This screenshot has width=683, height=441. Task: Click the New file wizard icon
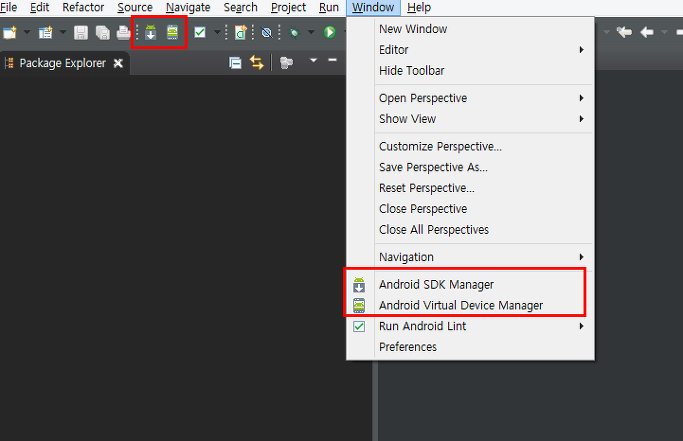(10, 33)
